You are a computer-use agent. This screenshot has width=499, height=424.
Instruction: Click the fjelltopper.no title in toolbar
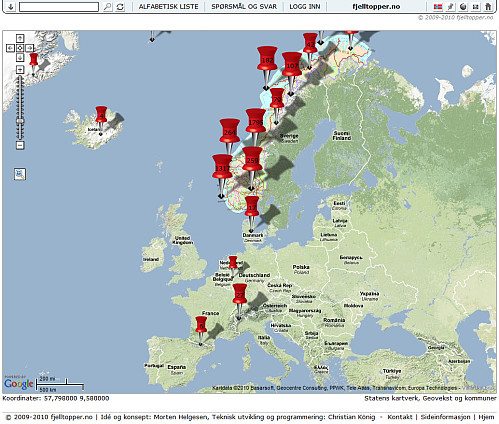(376, 7)
